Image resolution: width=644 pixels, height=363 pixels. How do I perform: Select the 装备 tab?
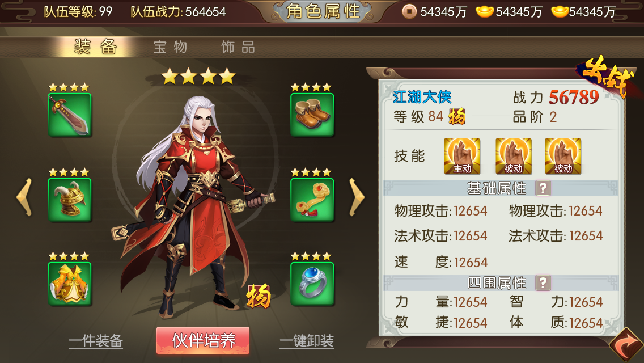pyautogui.click(x=95, y=47)
